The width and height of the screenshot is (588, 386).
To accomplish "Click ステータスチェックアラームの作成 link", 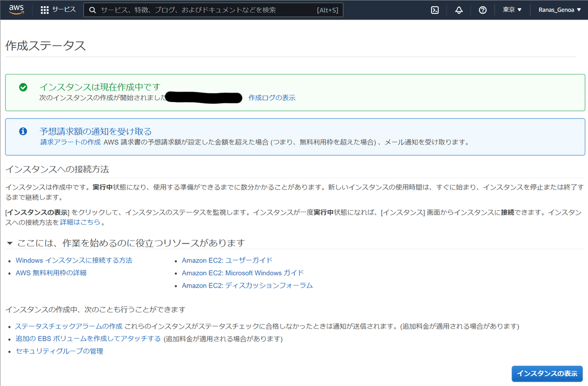I will click(x=69, y=326).
